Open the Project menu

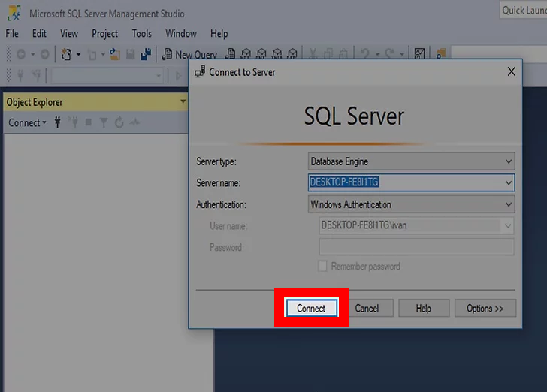(x=104, y=34)
